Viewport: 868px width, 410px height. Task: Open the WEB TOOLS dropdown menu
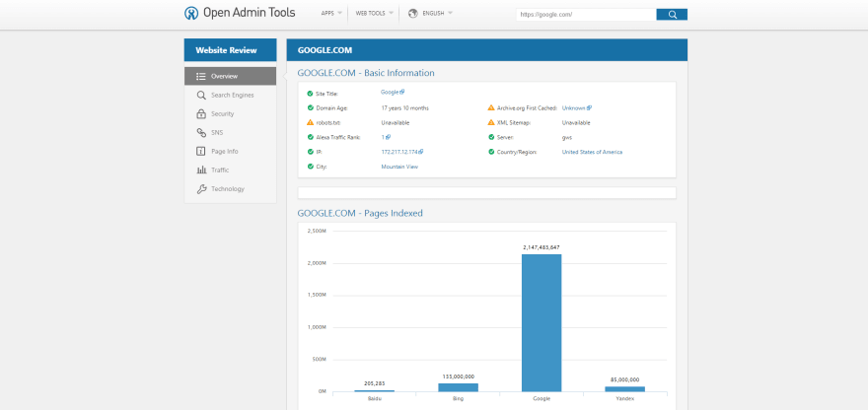pos(374,13)
